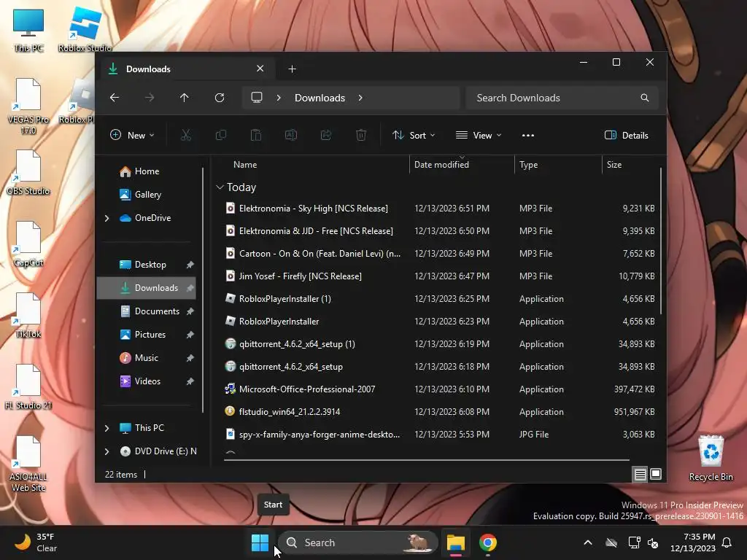Image resolution: width=747 pixels, height=560 pixels.
Task: Open Google Chrome from taskbar
Action: click(x=488, y=542)
